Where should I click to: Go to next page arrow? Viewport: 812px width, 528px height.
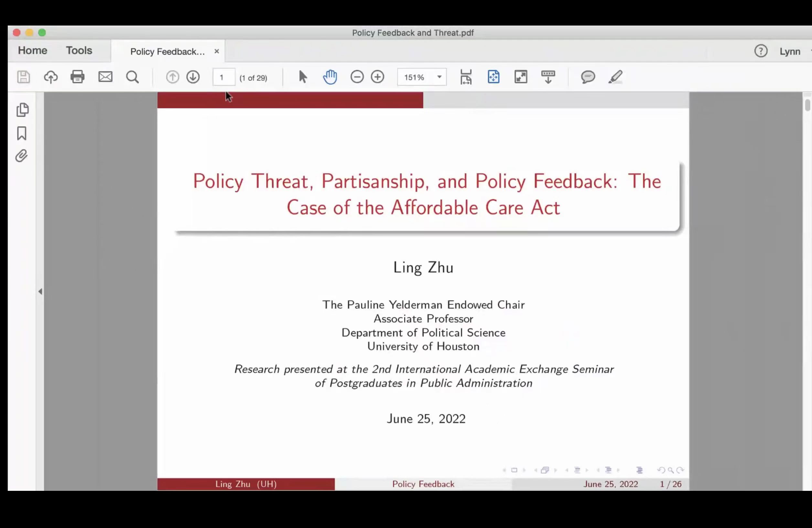pos(193,77)
